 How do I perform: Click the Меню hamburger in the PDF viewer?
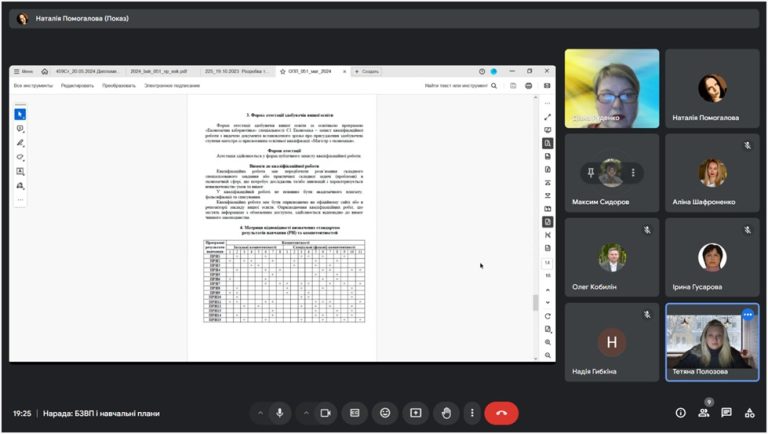[x=23, y=72]
